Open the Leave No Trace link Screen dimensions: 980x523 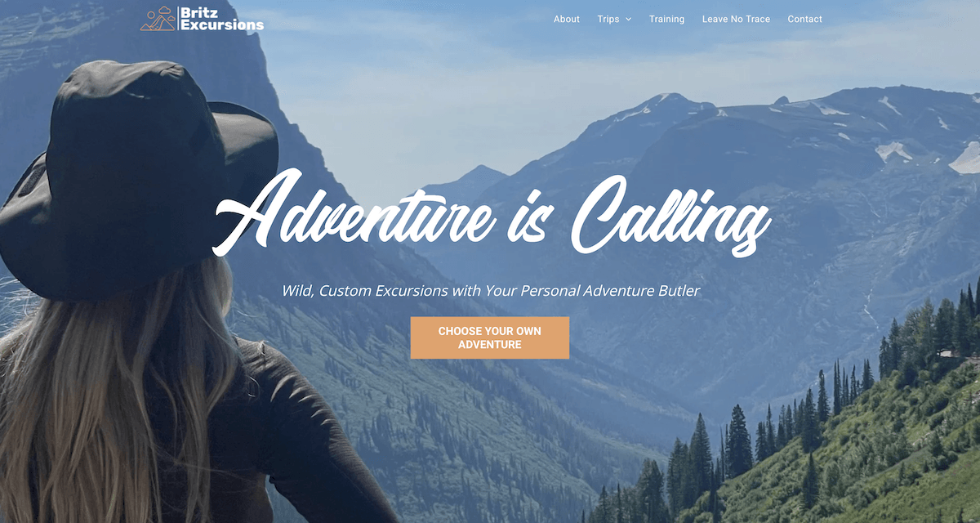736,19
